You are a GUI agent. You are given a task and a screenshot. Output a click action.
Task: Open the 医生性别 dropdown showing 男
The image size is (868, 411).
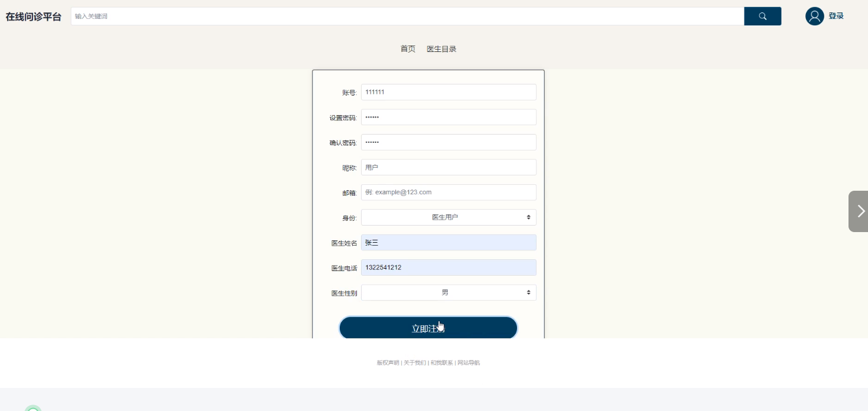click(x=448, y=292)
